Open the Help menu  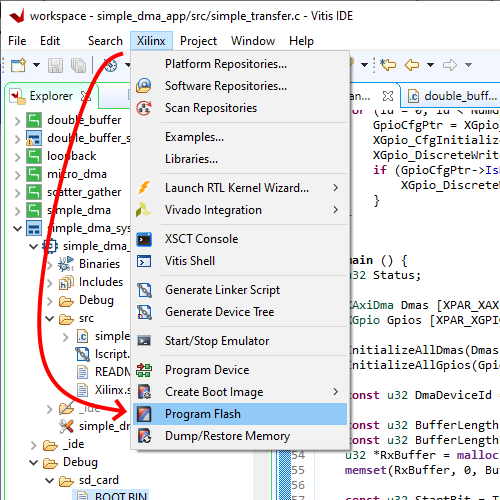pos(301,41)
